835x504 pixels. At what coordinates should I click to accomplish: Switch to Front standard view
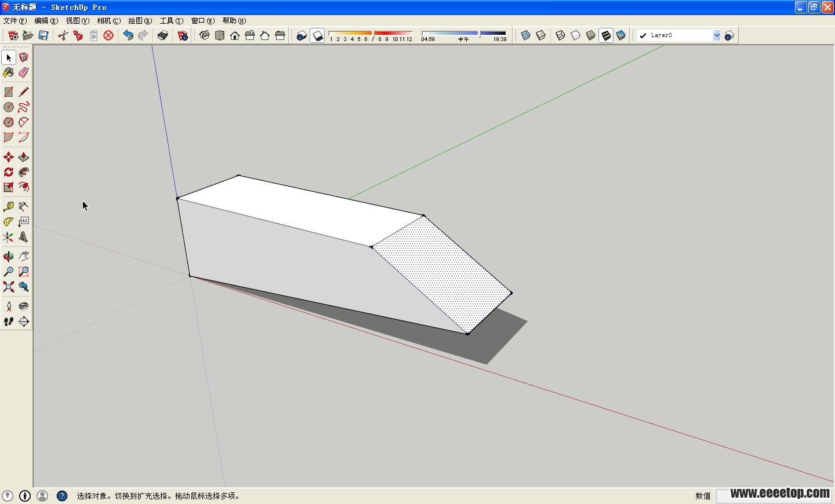coord(235,35)
